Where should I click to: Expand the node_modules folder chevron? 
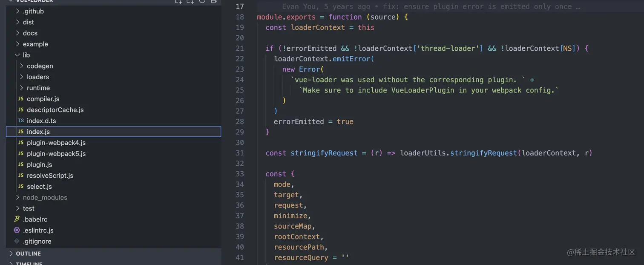coord(17,197)
